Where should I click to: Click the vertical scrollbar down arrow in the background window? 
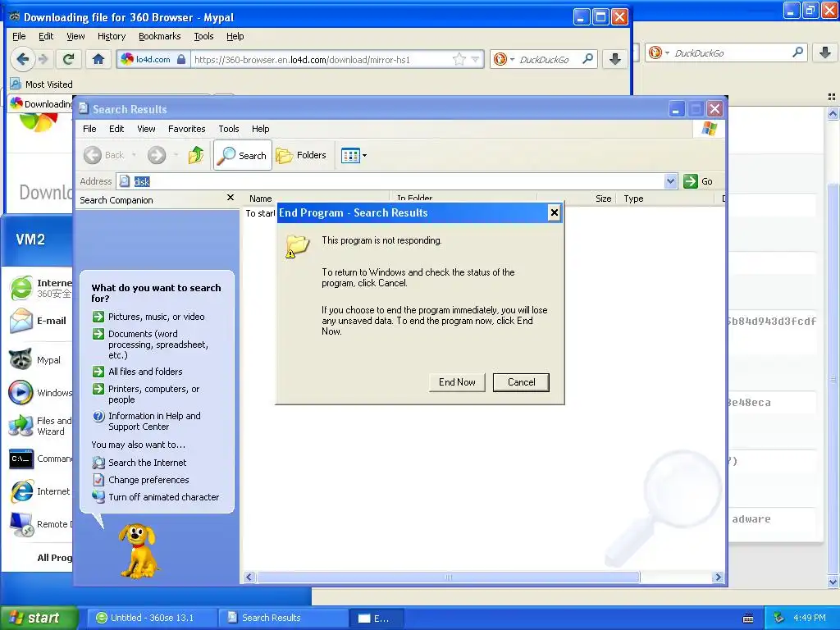point(833,582)
